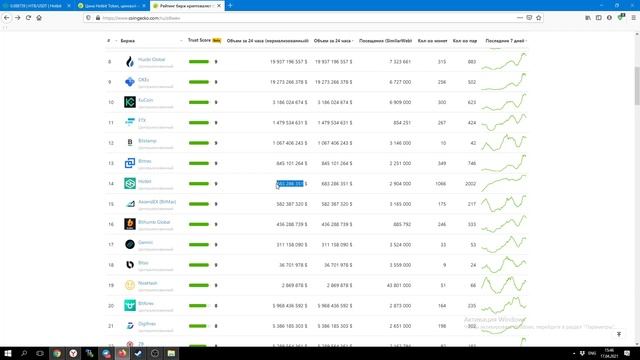Open the AscendEX (BitMax) exchange link
The height and width of the screenshot is (360, 640).
[157, 202]
